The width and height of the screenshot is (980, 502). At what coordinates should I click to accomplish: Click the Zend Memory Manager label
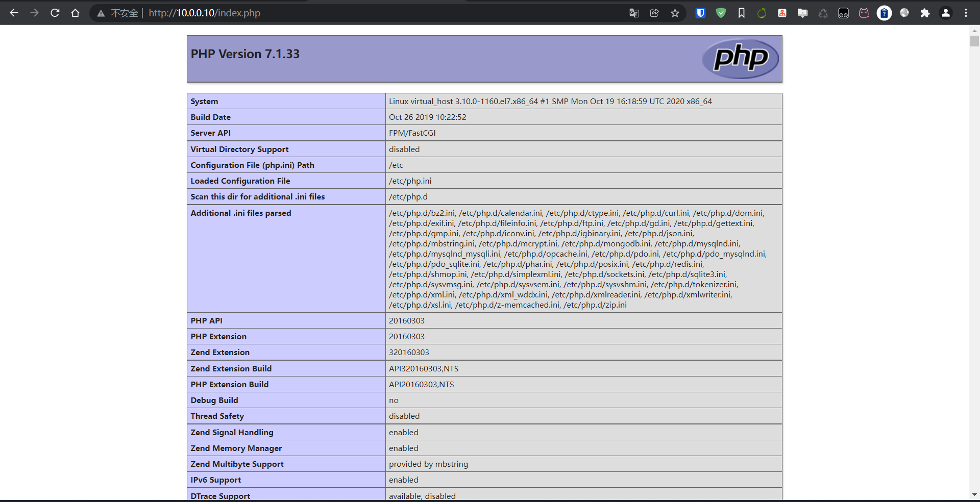[x=236, y=448]
